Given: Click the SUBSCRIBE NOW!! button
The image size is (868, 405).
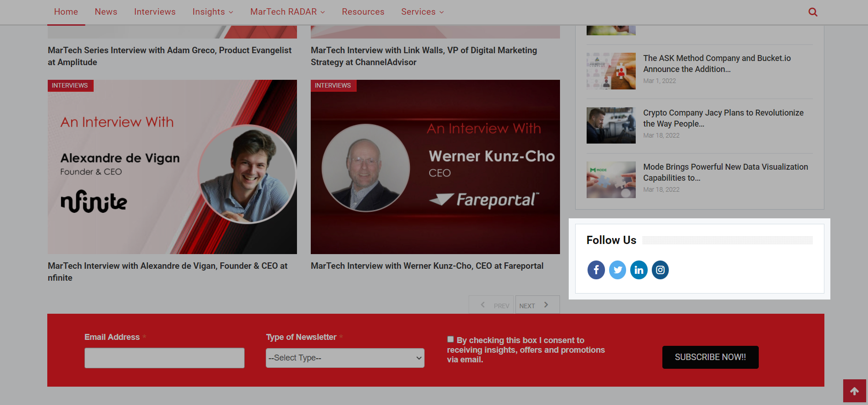Looking at the screenshot, I should point(710,357).
